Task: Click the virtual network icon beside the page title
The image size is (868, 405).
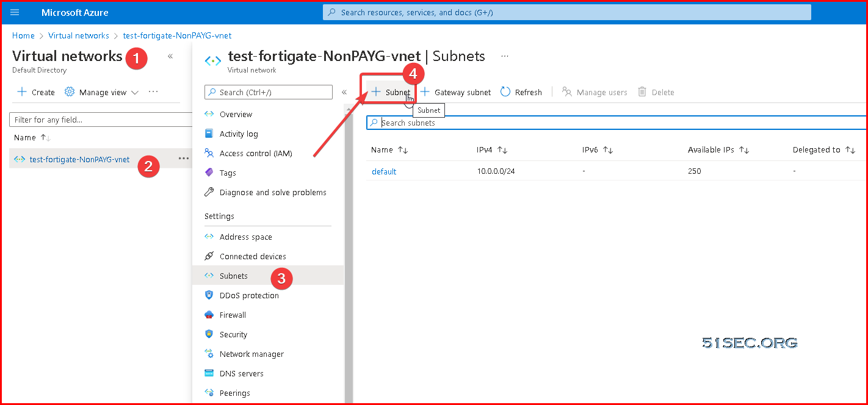Action: (x=212, y=61)
